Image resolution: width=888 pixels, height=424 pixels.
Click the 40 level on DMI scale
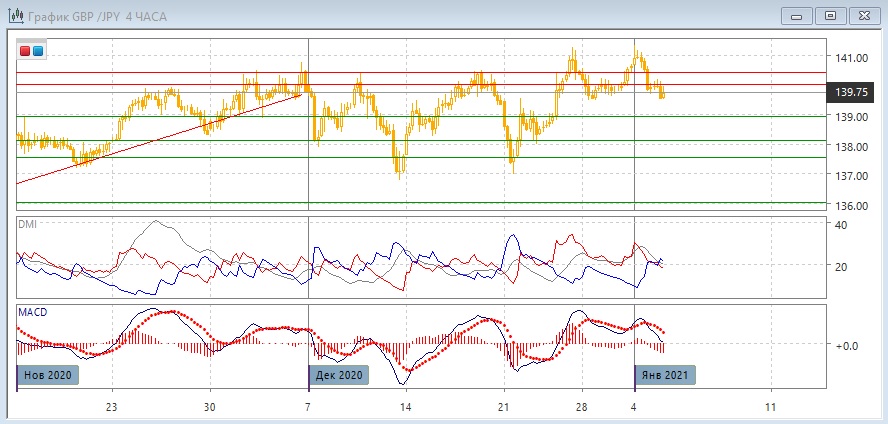click(x=841, y=225)
